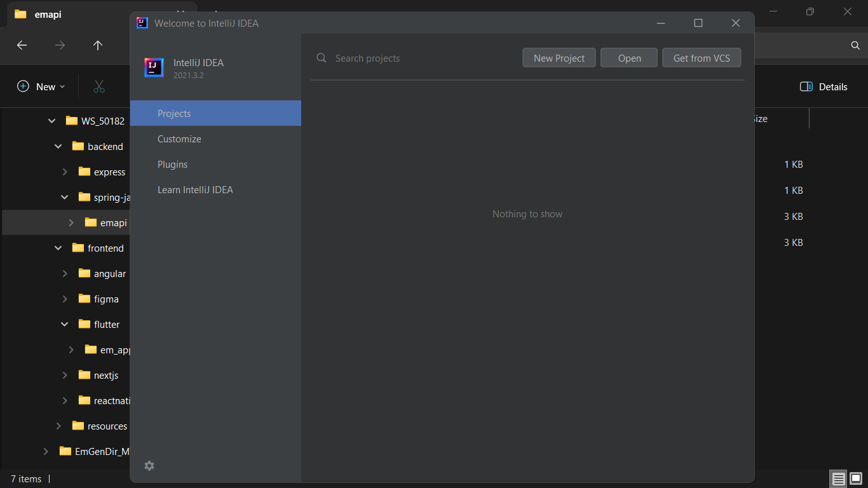Select flutter folder in tree
The height and width of the screenshot is (488, 868).
pos(107,324)
